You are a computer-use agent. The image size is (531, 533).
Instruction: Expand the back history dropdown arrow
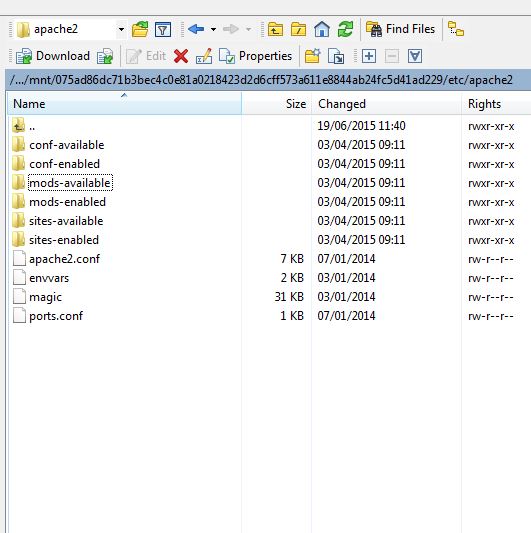tap(213, 29)
